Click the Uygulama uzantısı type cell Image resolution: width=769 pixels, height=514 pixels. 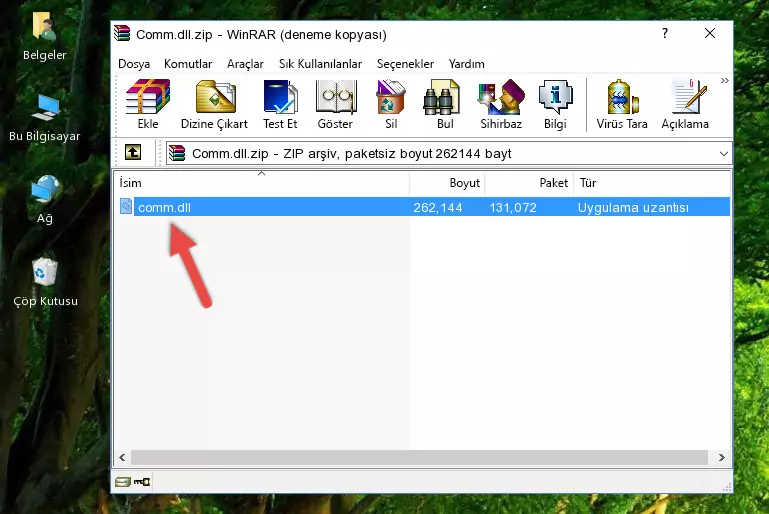[633, 207]
